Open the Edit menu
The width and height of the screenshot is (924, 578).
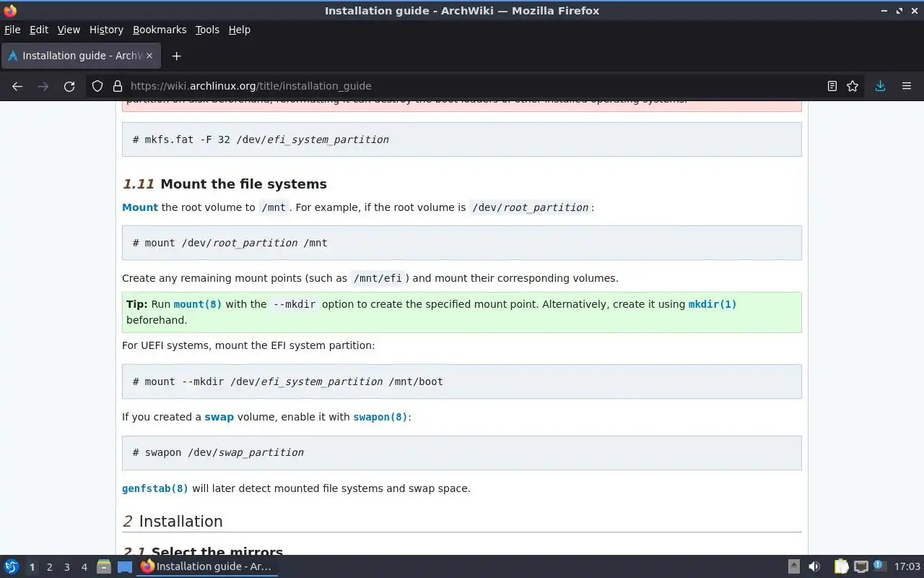pyautogui.click(x=38, y=30)
